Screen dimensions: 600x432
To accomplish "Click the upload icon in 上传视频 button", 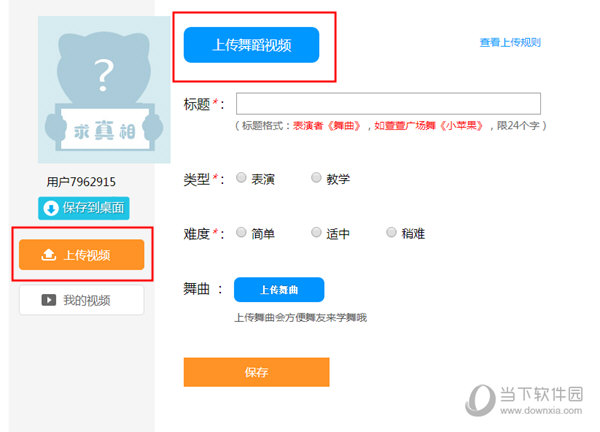I will point(48,255).
